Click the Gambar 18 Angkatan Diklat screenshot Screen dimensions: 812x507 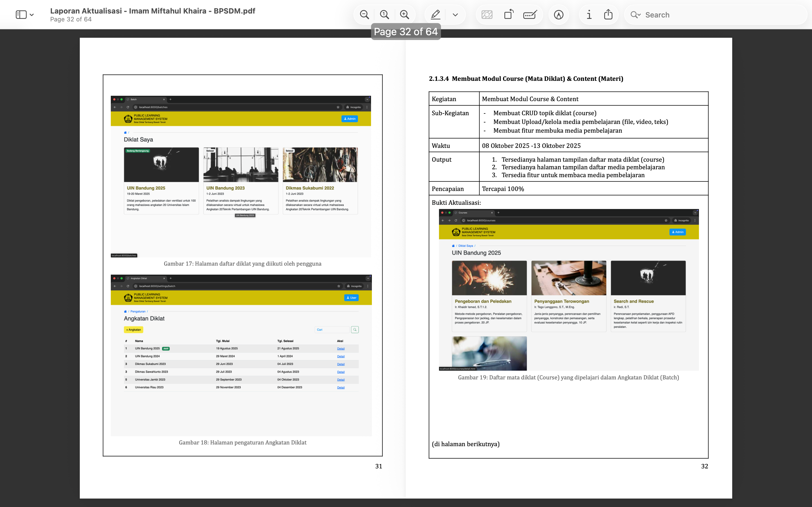coord(241,355)
